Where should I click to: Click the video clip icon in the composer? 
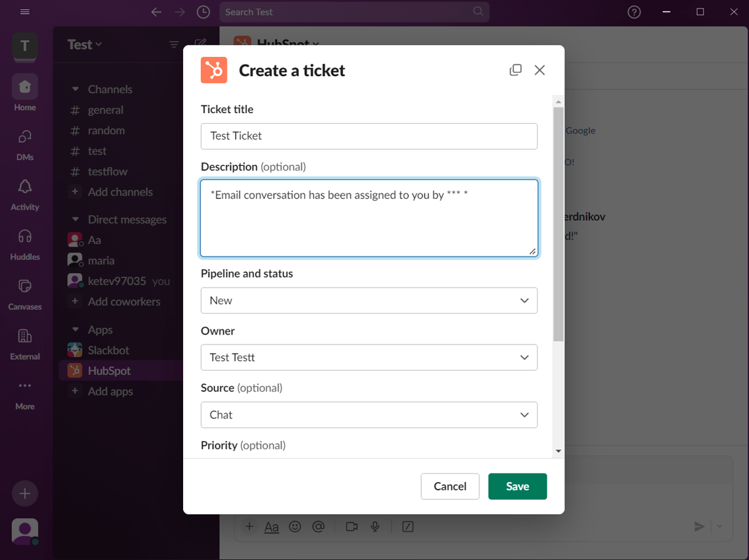[x=351, y=526]
